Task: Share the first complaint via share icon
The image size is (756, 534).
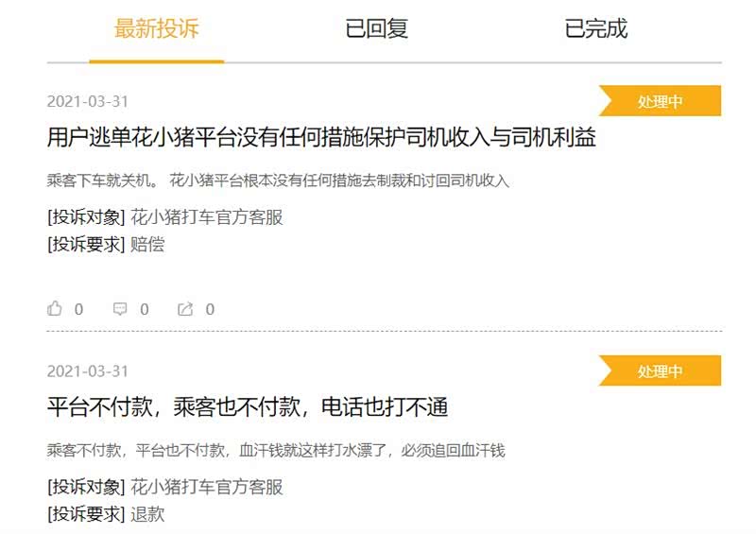Action: (x=185, y=309)
